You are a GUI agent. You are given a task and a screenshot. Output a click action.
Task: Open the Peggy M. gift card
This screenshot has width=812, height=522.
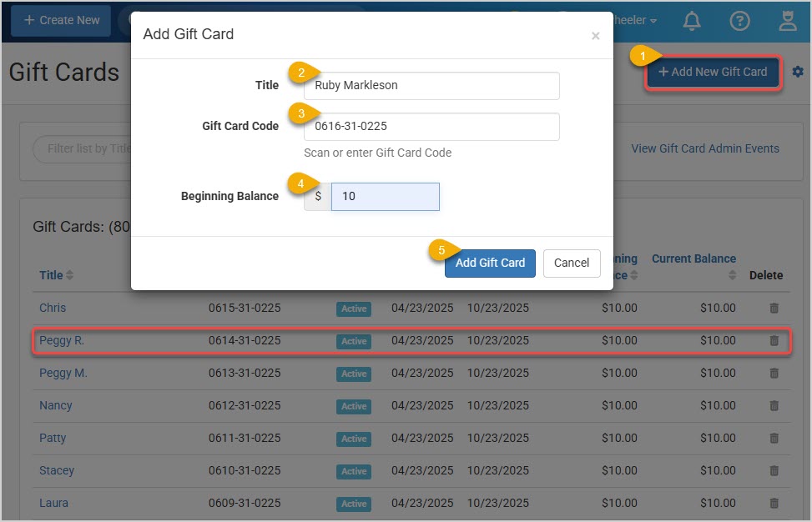point(63,374)
